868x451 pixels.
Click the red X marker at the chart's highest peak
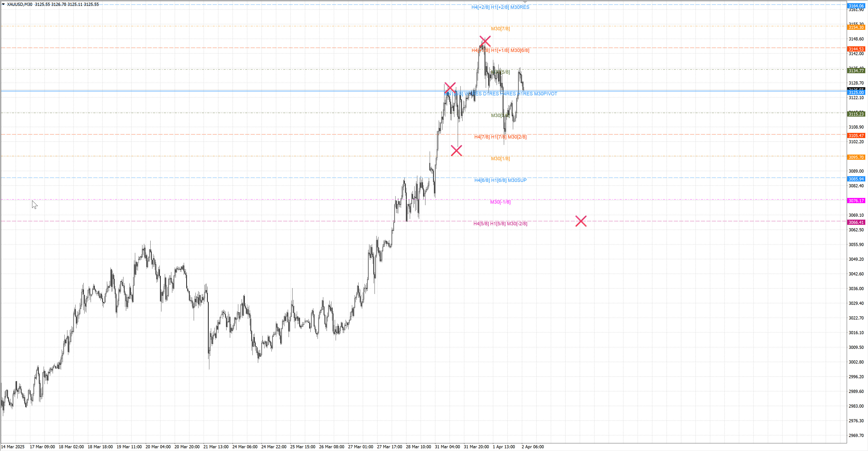pos(485,41)
